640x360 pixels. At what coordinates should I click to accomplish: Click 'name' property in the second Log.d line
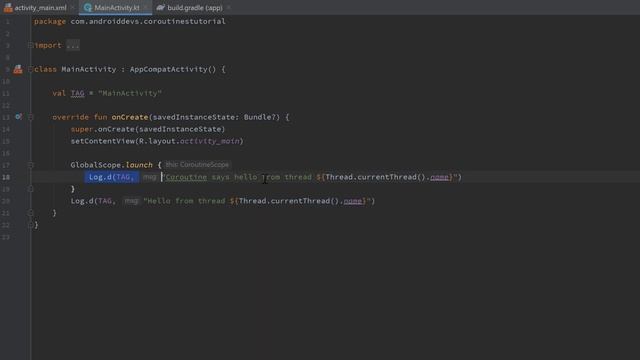[x=353, y=201]
